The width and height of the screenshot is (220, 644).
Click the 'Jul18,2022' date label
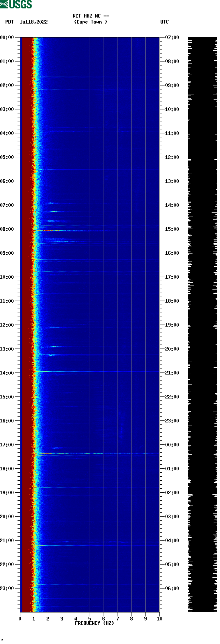coord(33,22)
